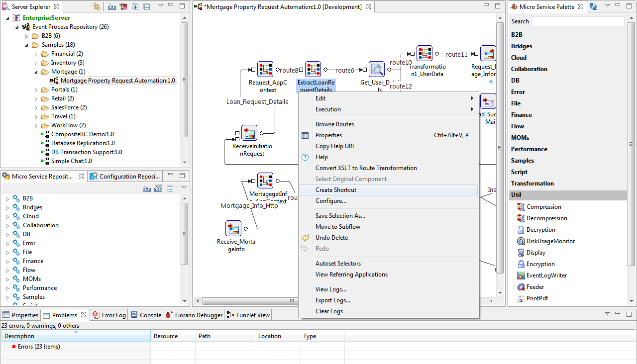The image size is (637, 364).
Task: Select the Transformation1_UserData component icon
Action: tap(425, 54)
